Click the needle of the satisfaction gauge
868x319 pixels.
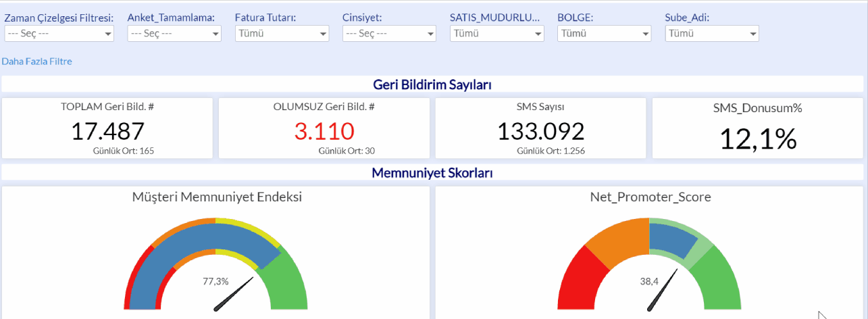coord(234,293)
